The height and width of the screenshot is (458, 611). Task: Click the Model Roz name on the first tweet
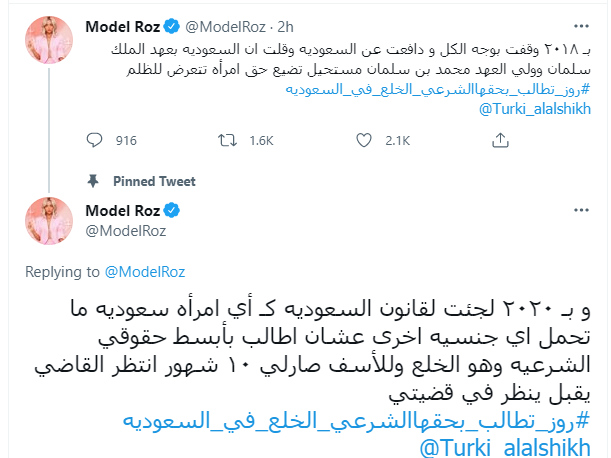click(123, 27)
